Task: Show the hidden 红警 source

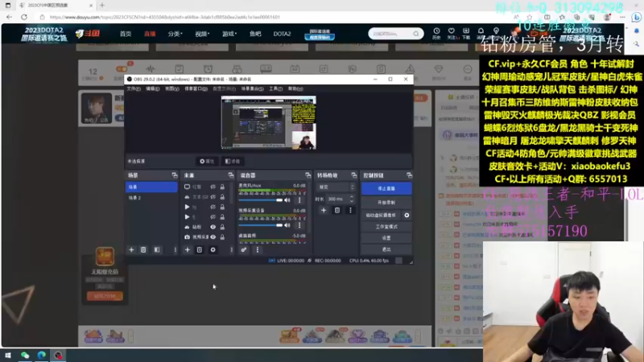Action: point(213,187)
